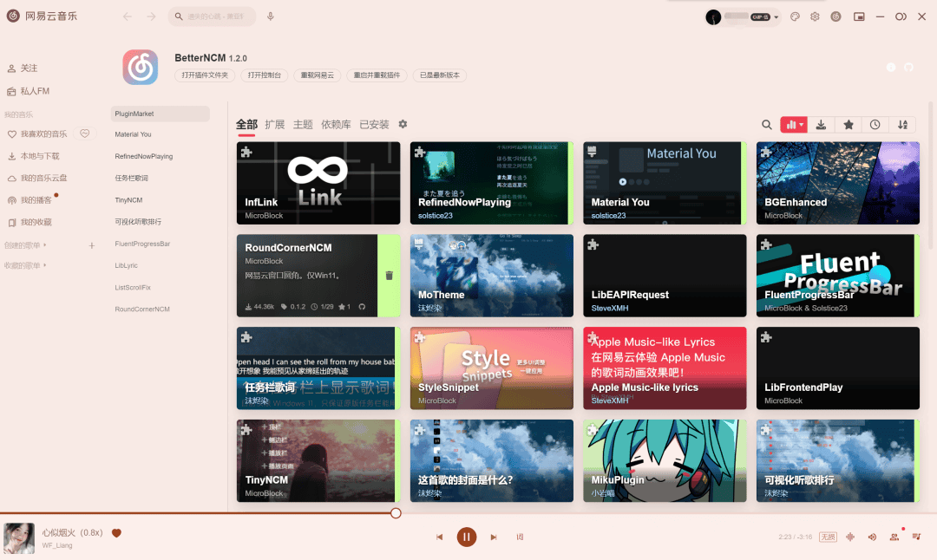Click the plugin market search magnifier
Image resolution: width=937 pixels, height=560 pixels.
[767, 125]
